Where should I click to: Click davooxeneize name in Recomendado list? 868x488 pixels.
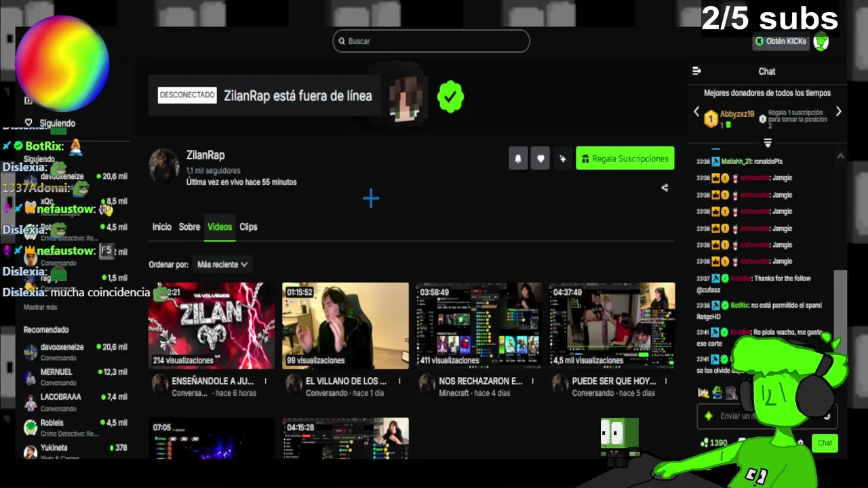point(62,347)
